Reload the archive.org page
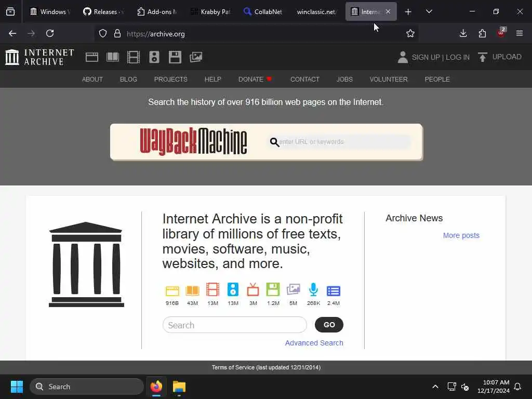This screenshot has height=399, width=532. [x=50, y=33]
